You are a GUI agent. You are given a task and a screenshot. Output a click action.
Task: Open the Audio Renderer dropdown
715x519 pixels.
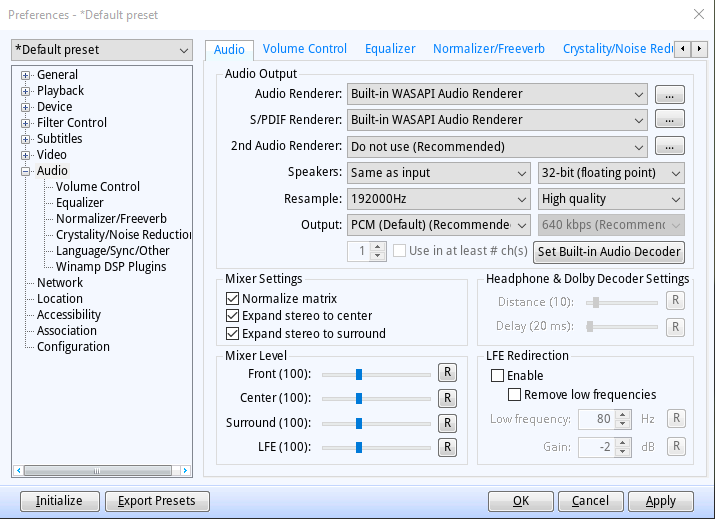497,94
